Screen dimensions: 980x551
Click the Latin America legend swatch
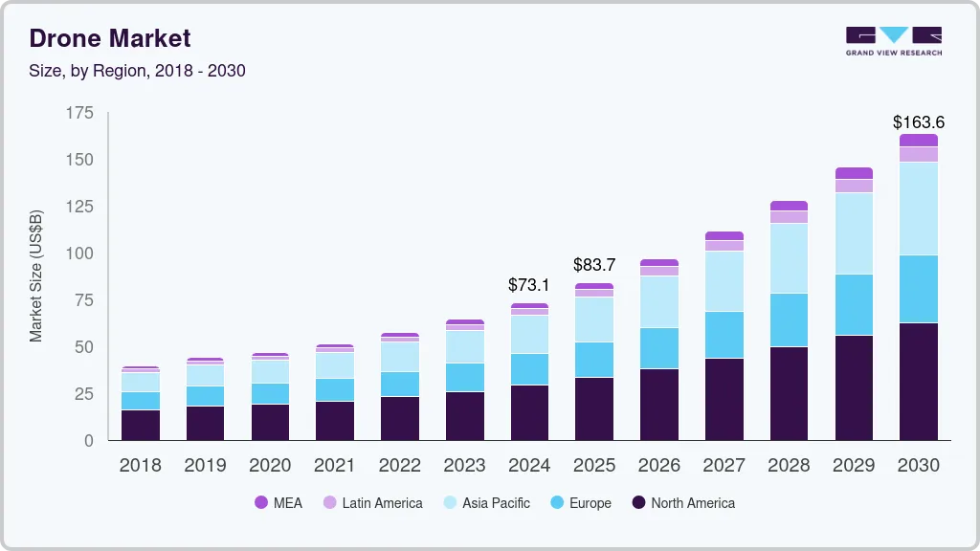331,503
